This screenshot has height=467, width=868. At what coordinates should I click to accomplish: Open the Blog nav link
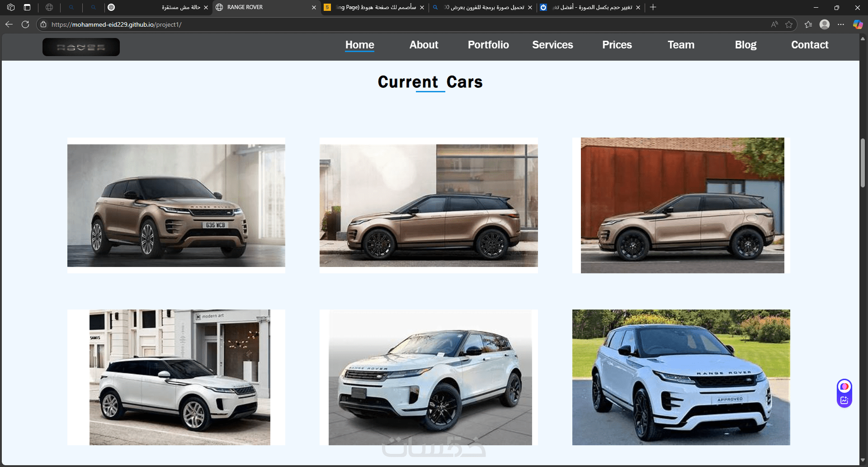click(x=745, y=45)
